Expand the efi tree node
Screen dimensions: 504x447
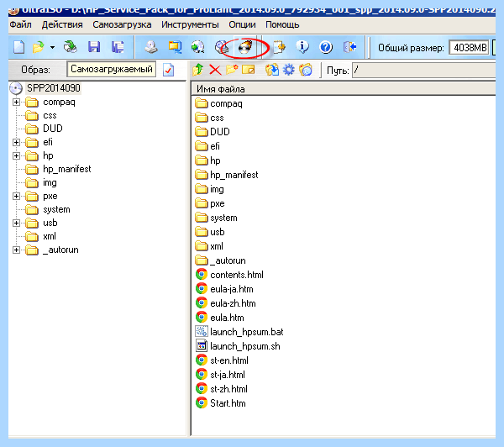pos(16,142)
